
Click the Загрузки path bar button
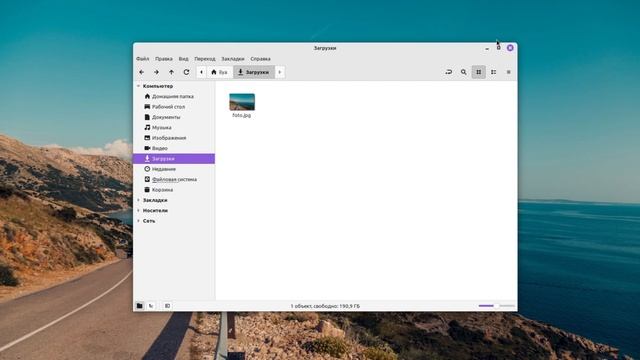pyautogui.click(x=254, y=72)
